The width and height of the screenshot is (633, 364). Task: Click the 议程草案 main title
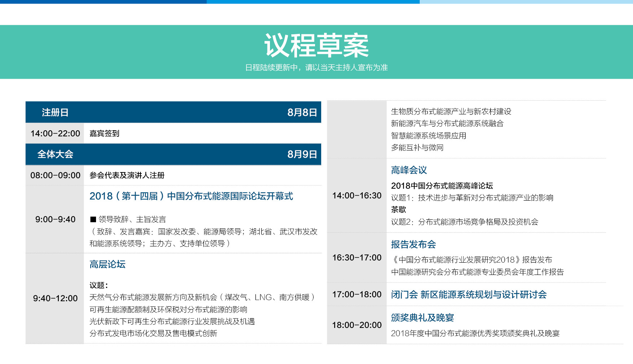(316, 45)
